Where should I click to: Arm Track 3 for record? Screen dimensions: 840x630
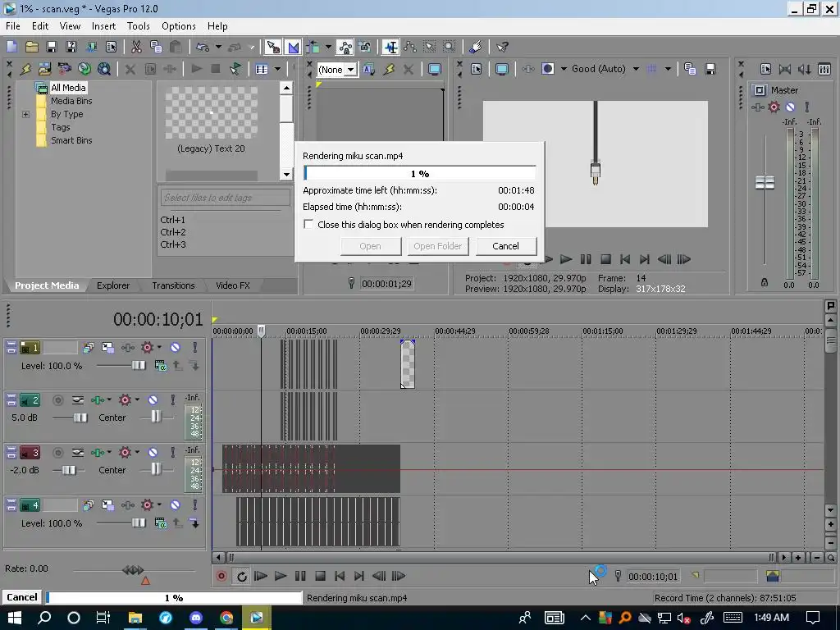point(58,453)
